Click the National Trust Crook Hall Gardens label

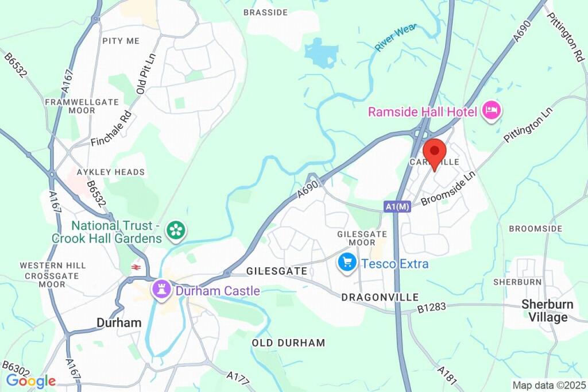(x=112, y=232)
